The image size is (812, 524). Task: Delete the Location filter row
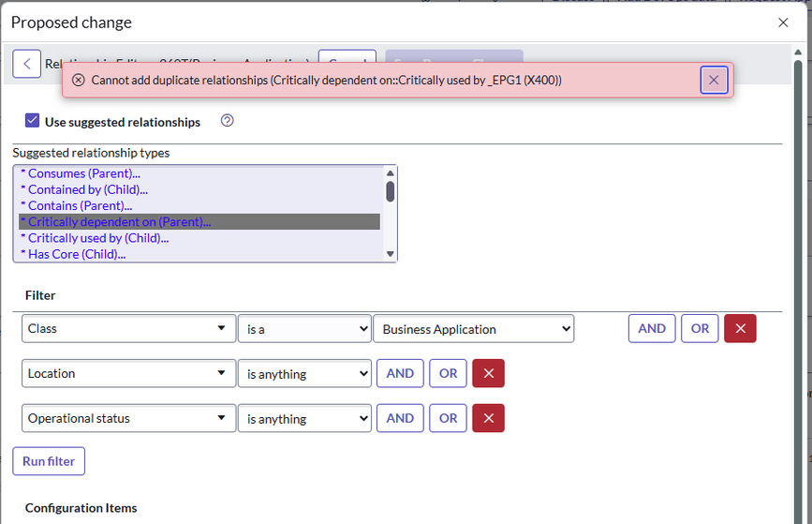pyautogui.click(x=488, y=373)
